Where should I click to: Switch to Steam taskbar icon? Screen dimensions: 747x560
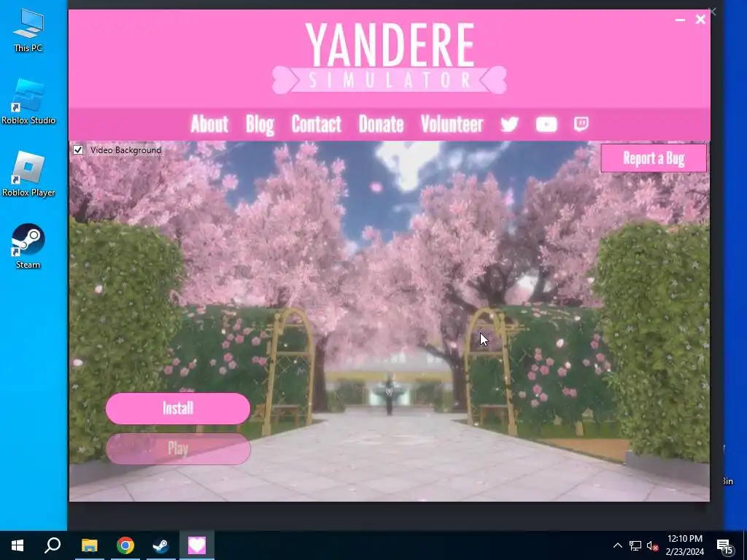click(161, 545)
